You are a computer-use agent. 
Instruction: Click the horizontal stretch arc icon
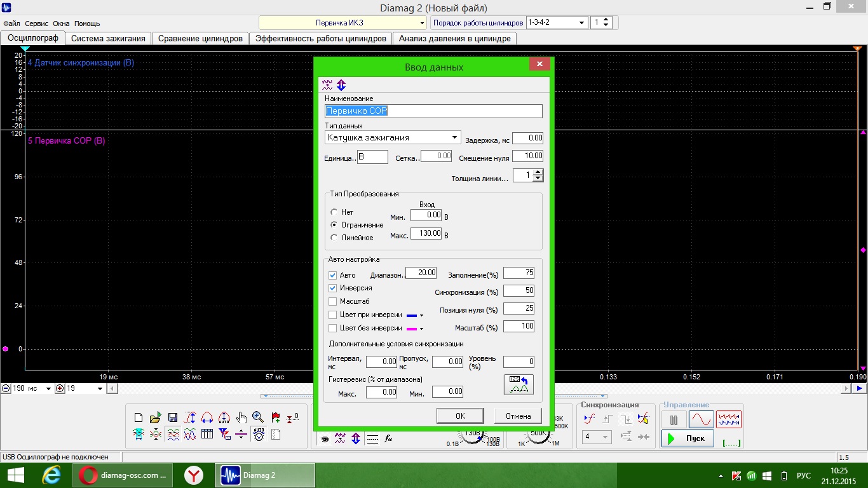coord(207,417)
